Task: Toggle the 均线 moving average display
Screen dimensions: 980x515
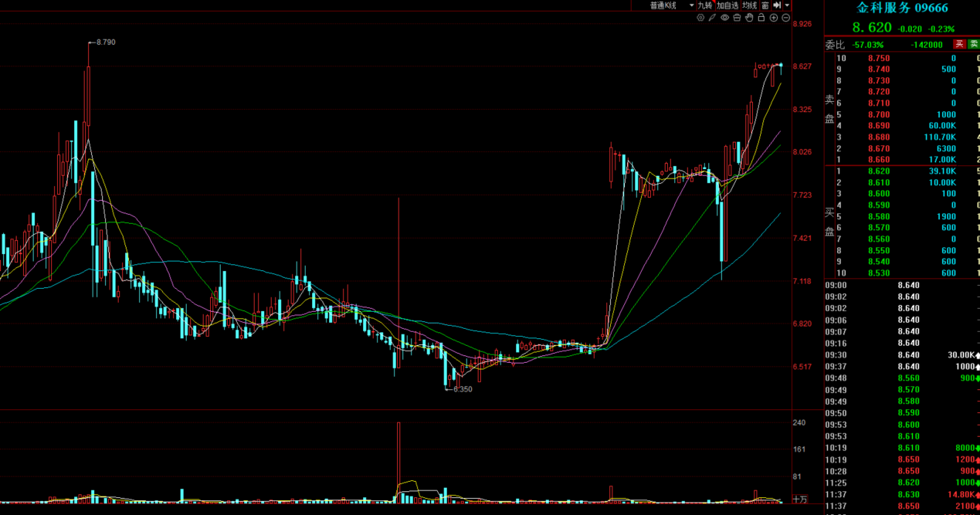Action: pos(749,5)
